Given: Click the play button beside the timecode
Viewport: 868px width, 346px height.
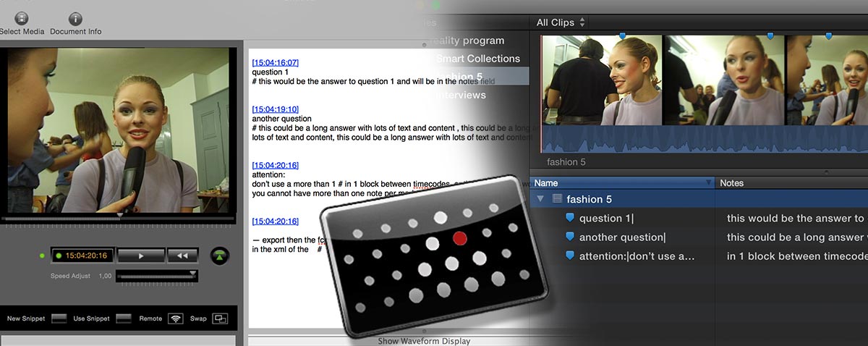Looking at the screenshot, I should pyautogui.click(x=140, y=255).
